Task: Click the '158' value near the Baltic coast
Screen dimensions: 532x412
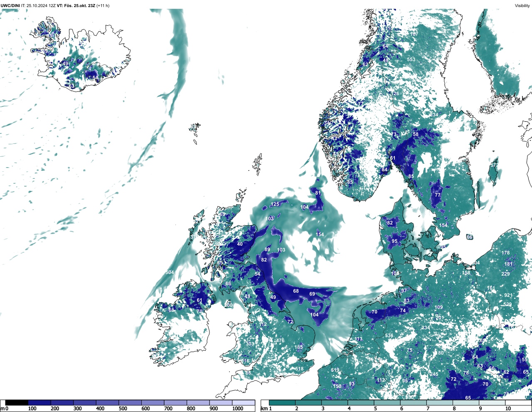Action: pos(466,273)
